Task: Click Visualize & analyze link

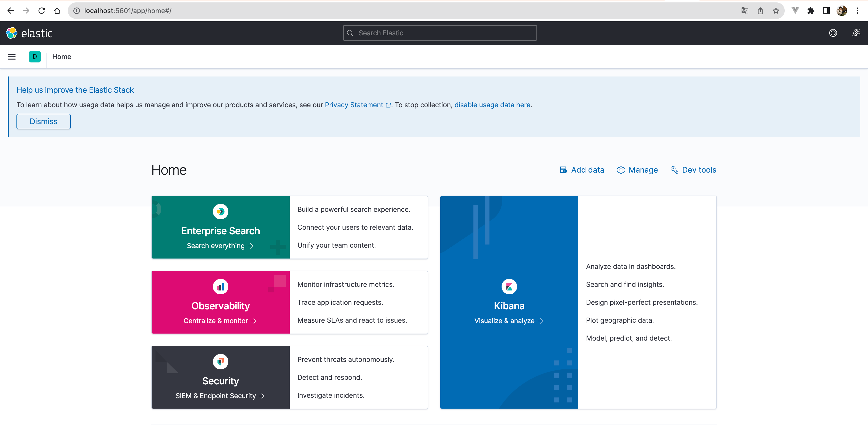Action: [x=508, y=321]
